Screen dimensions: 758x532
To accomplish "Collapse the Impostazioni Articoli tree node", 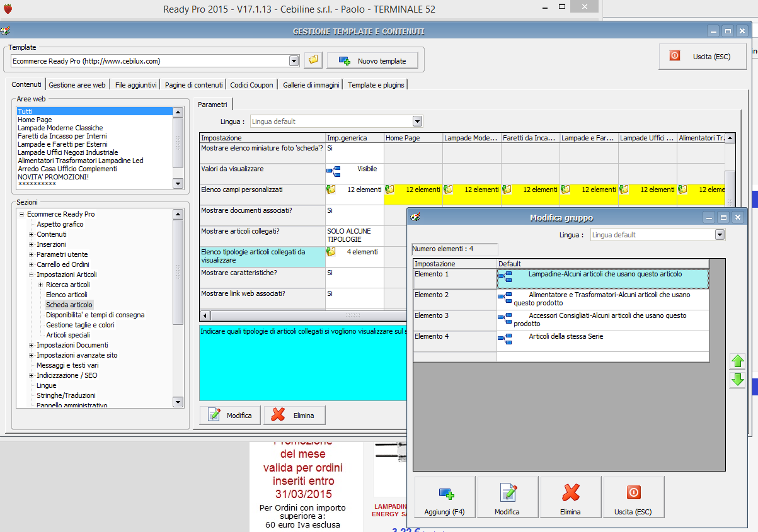I will click(32, 274).
